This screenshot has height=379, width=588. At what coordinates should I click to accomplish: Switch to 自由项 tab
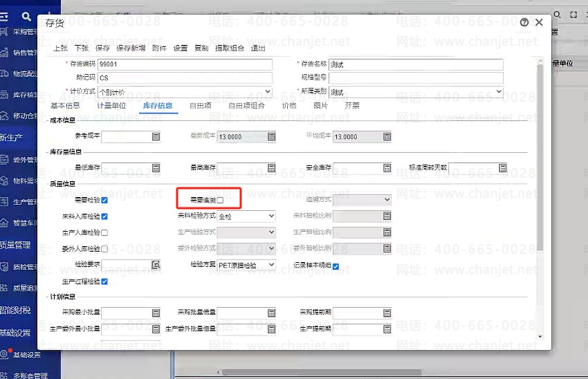click(200, 106)
